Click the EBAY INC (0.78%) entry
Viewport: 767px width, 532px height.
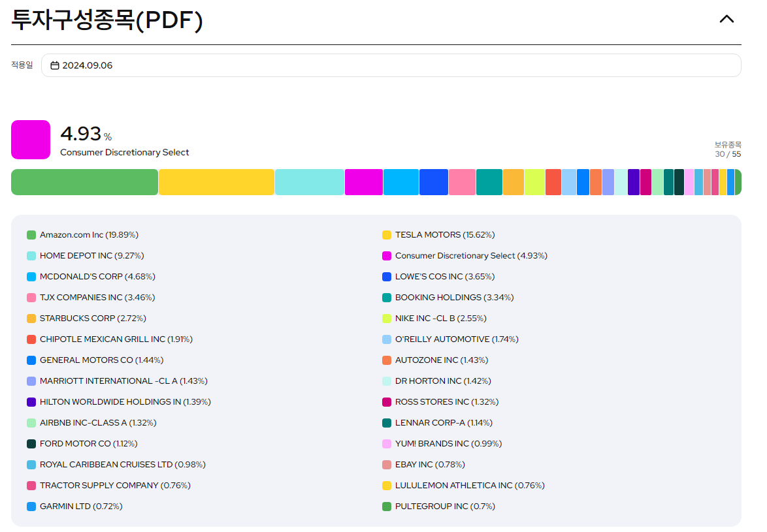[423, 465]
